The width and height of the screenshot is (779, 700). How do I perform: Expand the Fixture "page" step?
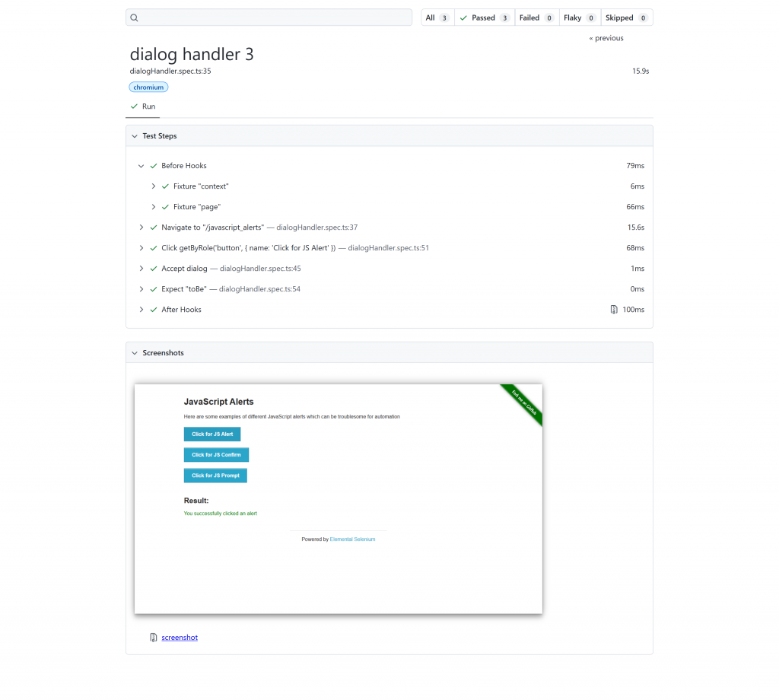[154, 207]
